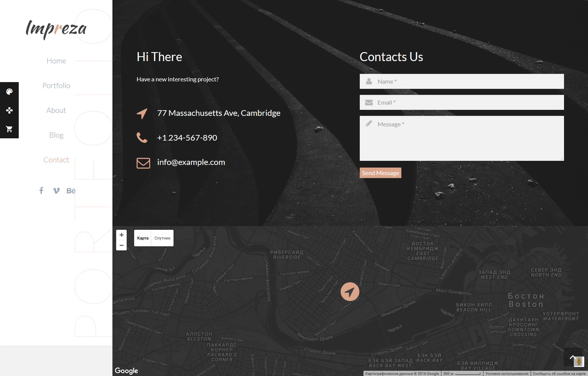
Task: Switch the map to the Карта view
Action: pos(143,238)
